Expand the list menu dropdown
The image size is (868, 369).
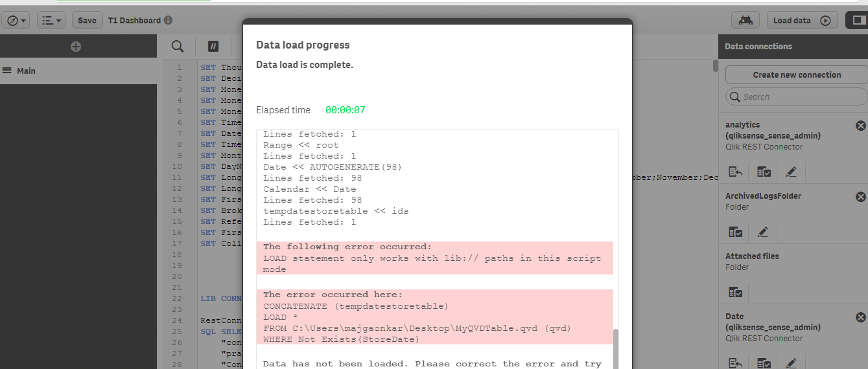[x=51, y=20]
